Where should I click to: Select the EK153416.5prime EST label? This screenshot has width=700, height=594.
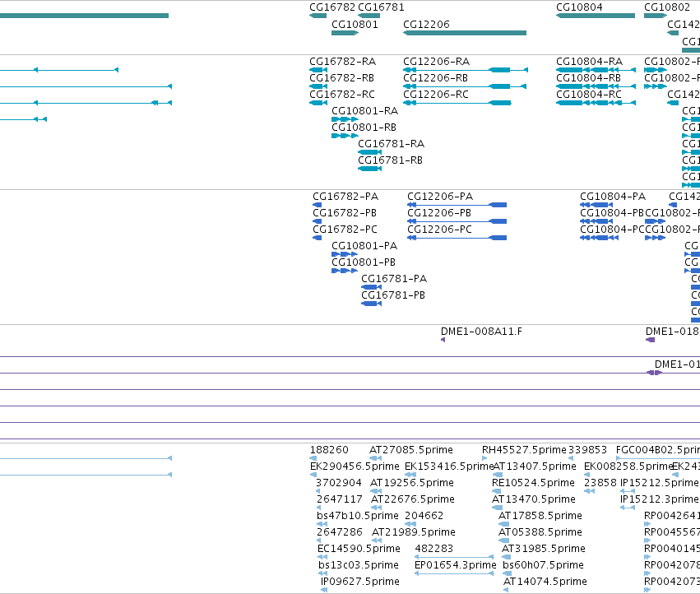(449, 466)
